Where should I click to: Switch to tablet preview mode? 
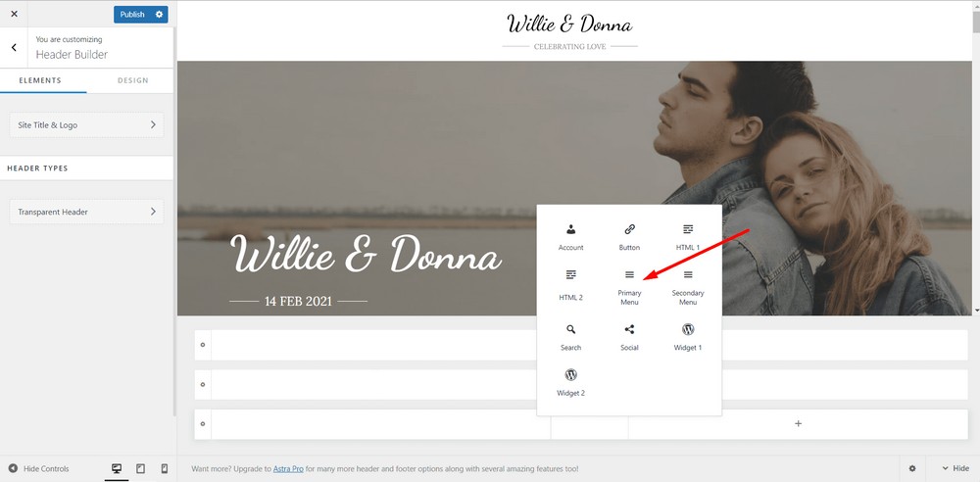pos(140,469)
